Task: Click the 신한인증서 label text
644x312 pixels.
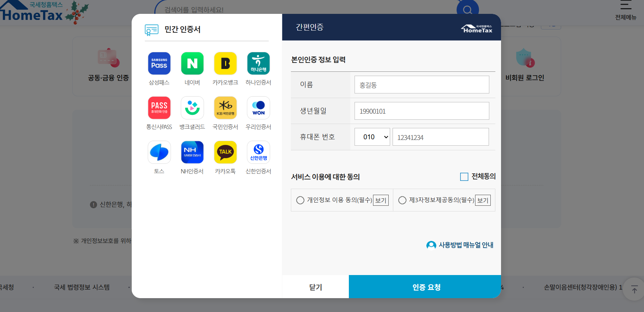Action: 259,171
